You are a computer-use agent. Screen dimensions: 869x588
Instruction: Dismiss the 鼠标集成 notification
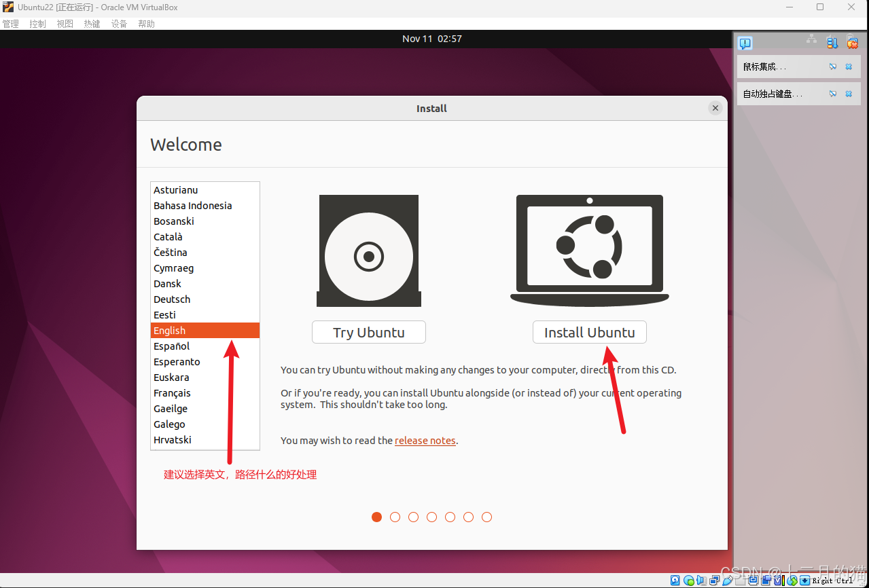coord(849,67)
